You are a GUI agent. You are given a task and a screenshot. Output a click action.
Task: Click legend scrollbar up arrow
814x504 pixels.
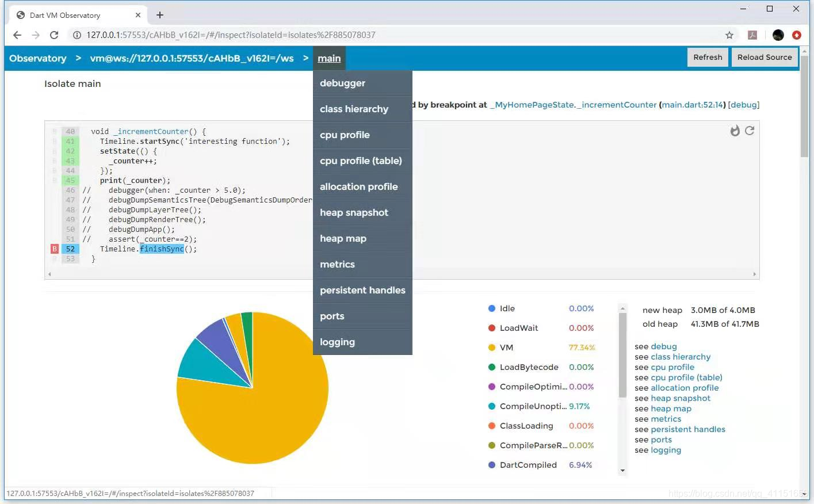(x=622, y=308)
